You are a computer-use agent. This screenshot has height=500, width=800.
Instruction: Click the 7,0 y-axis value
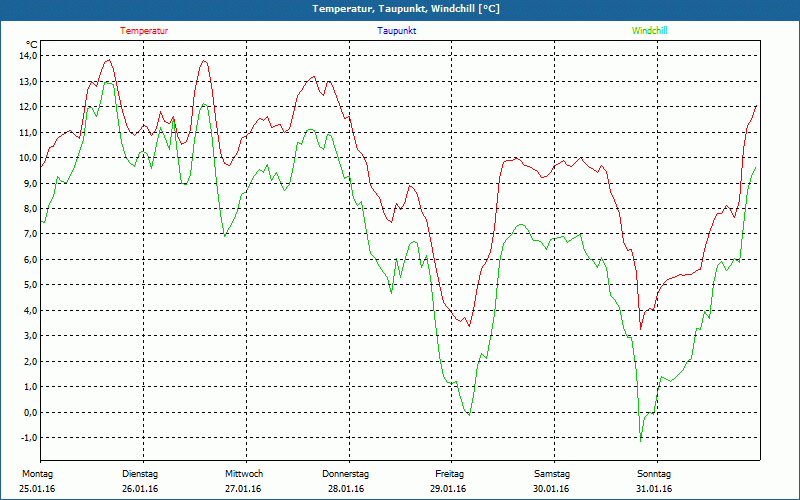click(30, 234)
